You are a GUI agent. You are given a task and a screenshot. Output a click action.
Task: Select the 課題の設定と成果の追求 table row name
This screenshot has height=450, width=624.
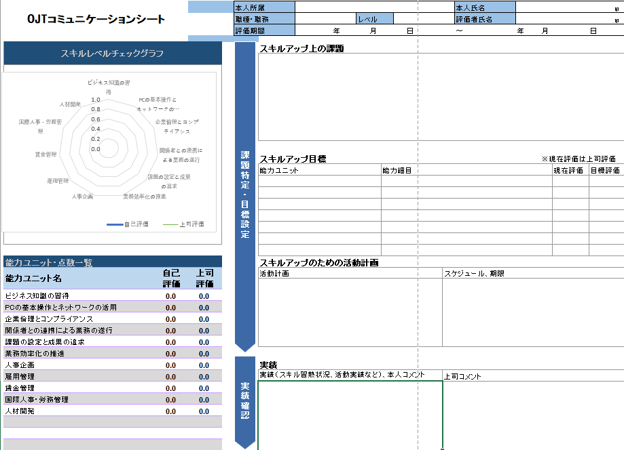[x=45, y=342]
